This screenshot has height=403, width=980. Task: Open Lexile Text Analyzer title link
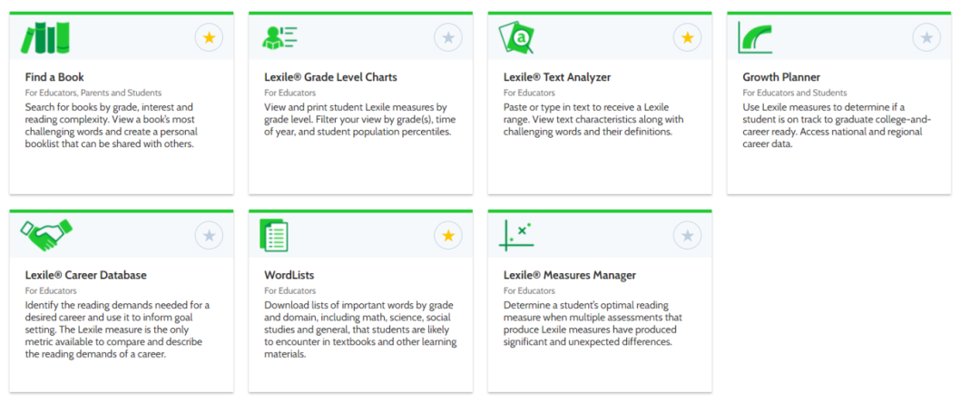(557, 77)
